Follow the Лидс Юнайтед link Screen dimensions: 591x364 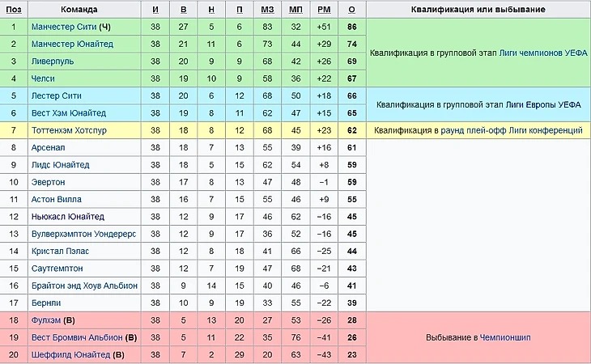pos(61,165)
